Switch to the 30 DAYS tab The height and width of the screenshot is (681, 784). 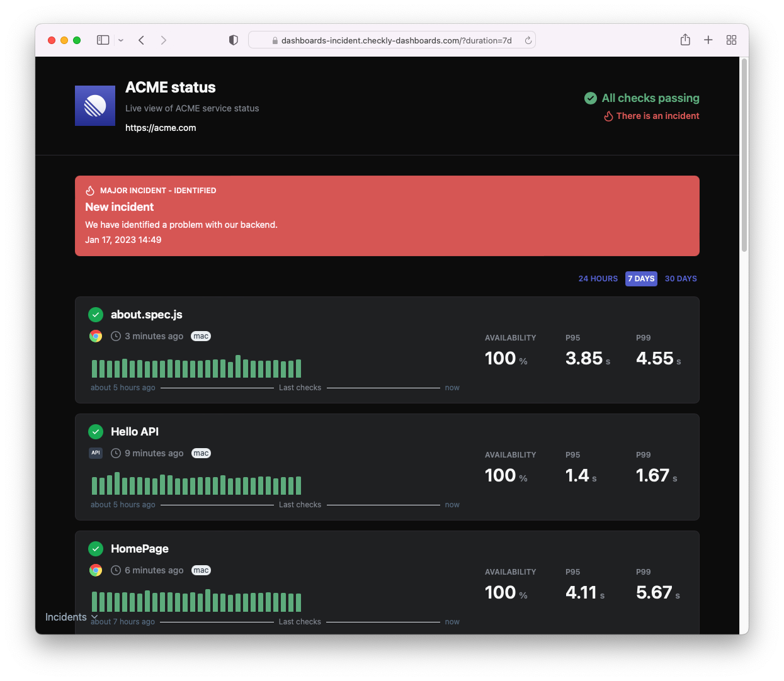pos(681,278)
